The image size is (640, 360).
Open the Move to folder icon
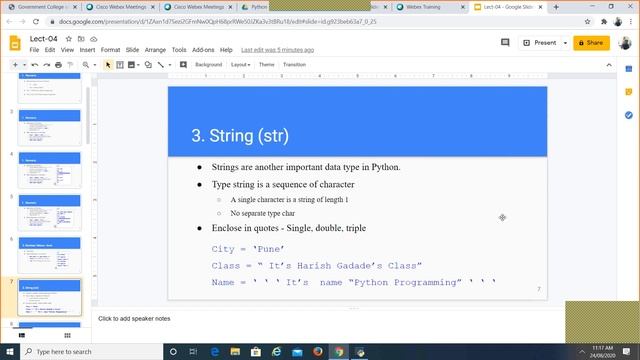[81, 39]
